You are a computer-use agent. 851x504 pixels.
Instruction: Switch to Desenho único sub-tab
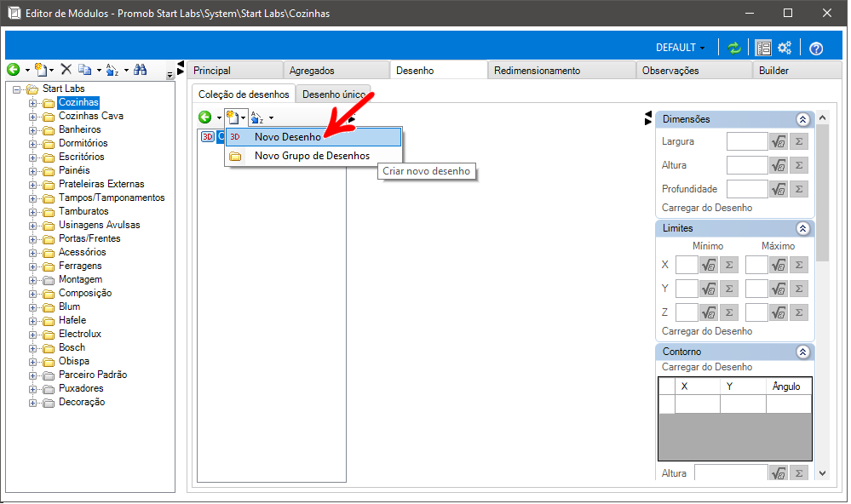point(334,94)
